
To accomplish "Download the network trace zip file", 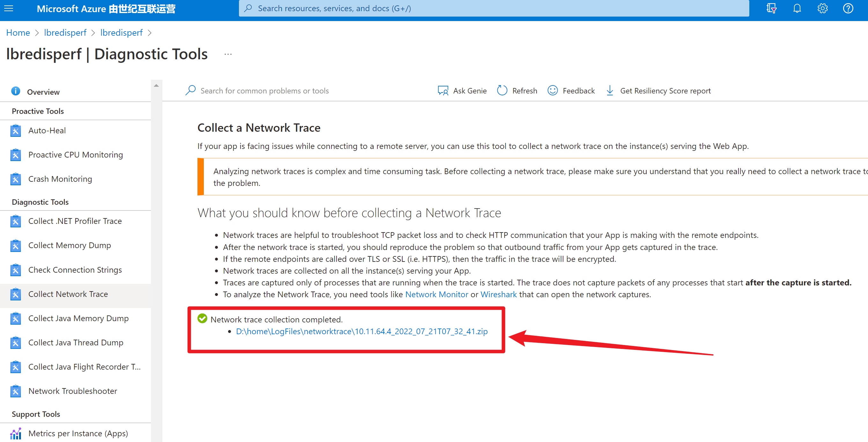I will pyautogui.click(x=361, y=332).
